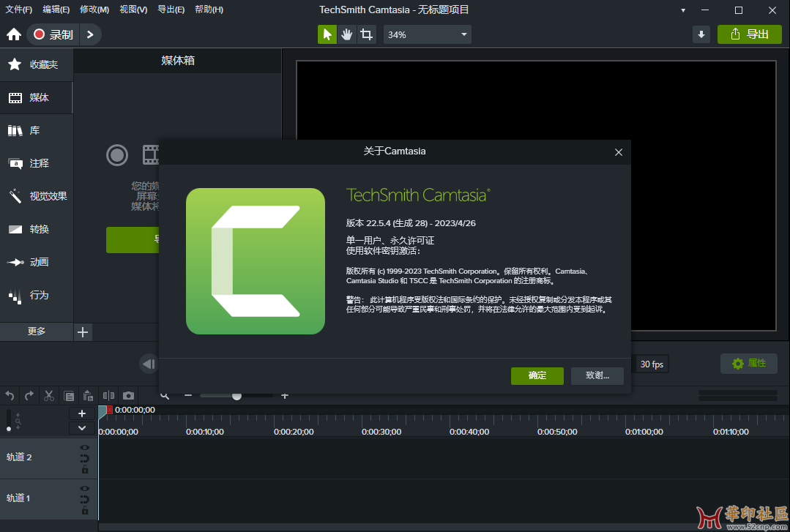The width and height of the screenshot is (790, 532).
Task: Open the 30 fps frame rate control
Action: (x=651, y=364)
